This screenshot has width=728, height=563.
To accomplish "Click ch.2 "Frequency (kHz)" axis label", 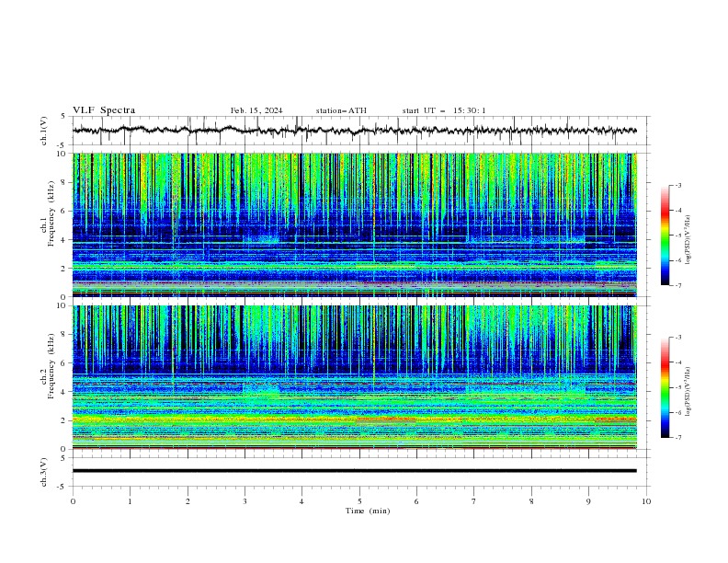I will pyautogui.click(x=51, y=365).
